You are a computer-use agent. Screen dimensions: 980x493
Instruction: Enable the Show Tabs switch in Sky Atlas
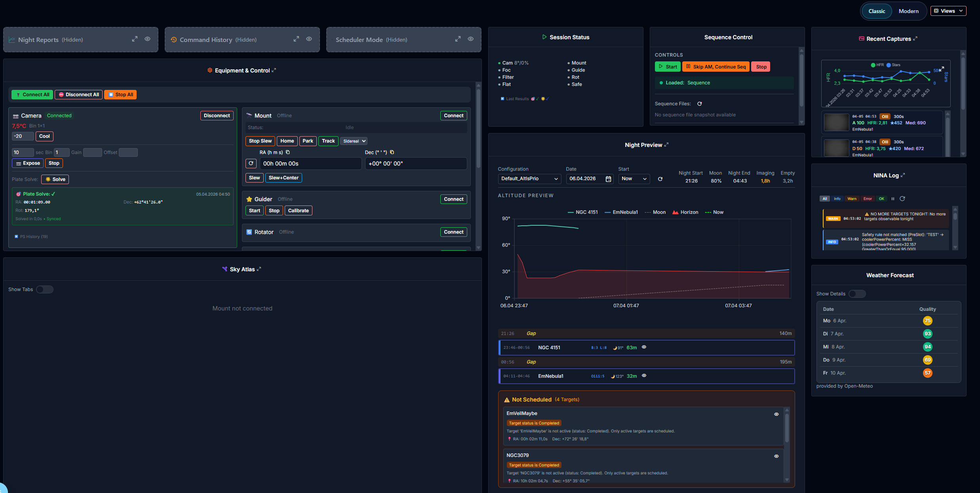coord(45,289)
